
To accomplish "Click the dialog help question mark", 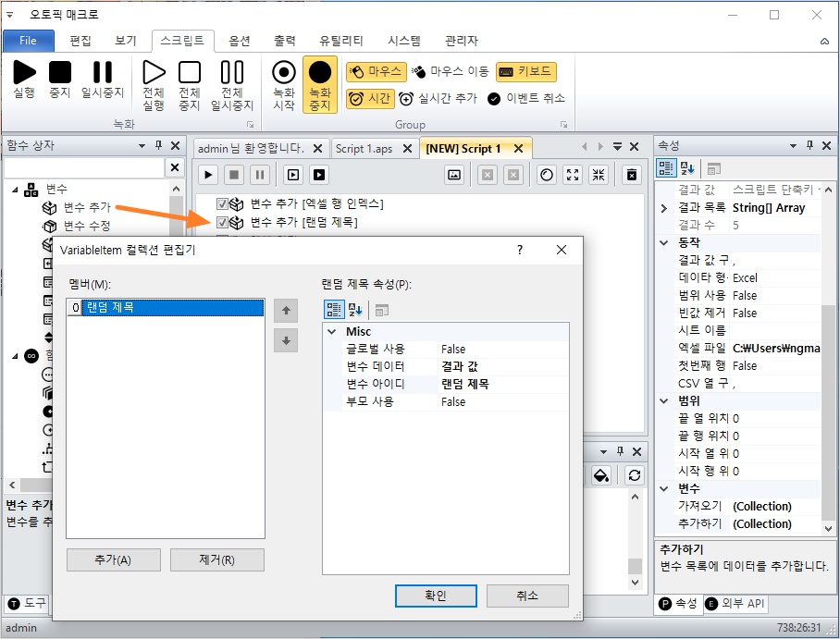I will pyautogui.click(x=520, y=250).
